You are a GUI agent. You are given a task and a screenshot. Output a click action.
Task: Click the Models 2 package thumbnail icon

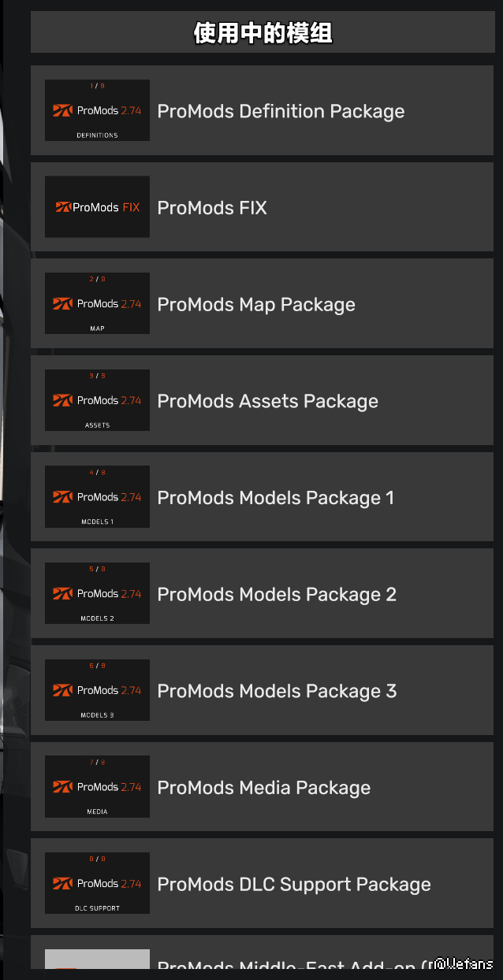tap(97, 593)
